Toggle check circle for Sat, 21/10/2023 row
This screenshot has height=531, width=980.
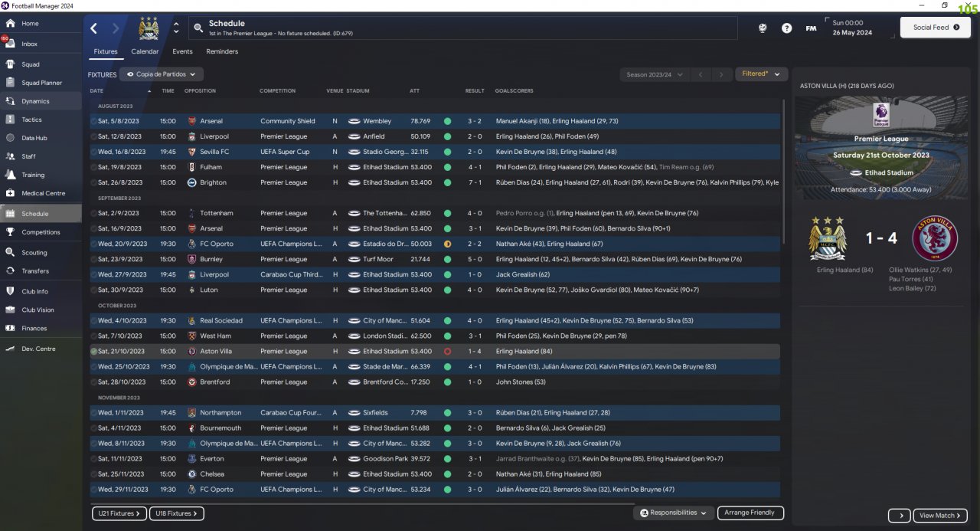pyautogui.click(x=93, y=351)
